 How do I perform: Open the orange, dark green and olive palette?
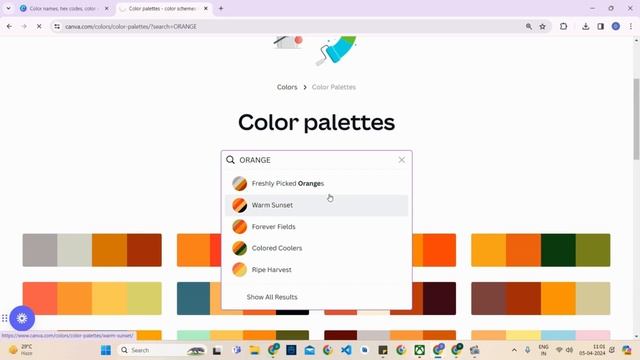541,250
